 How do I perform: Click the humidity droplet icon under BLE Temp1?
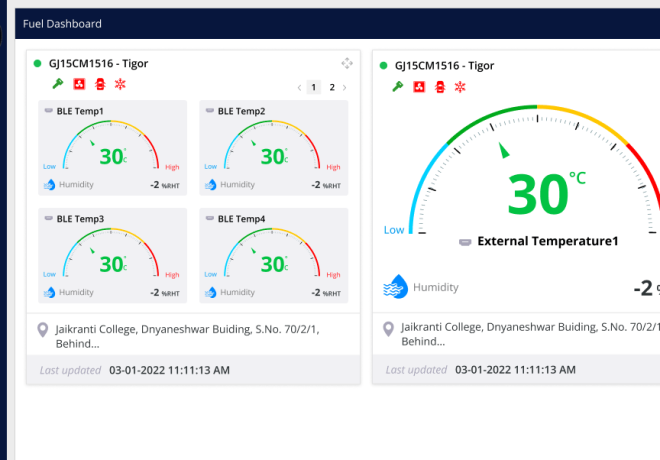[x=47, y=184]
